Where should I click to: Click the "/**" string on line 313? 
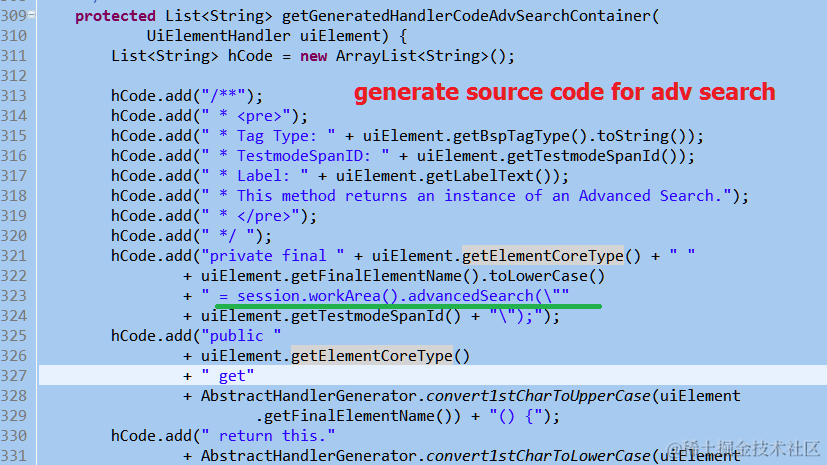coord(223,96)
